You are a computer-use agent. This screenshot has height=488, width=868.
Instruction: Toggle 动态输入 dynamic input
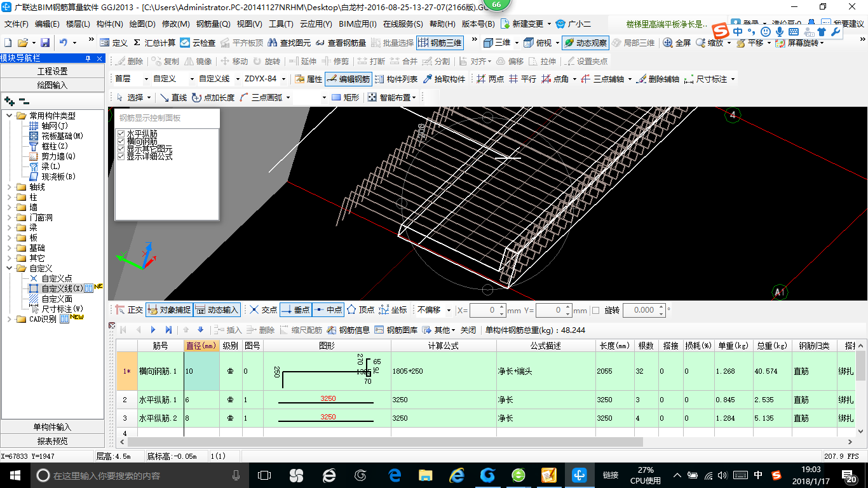pos(217,310)
